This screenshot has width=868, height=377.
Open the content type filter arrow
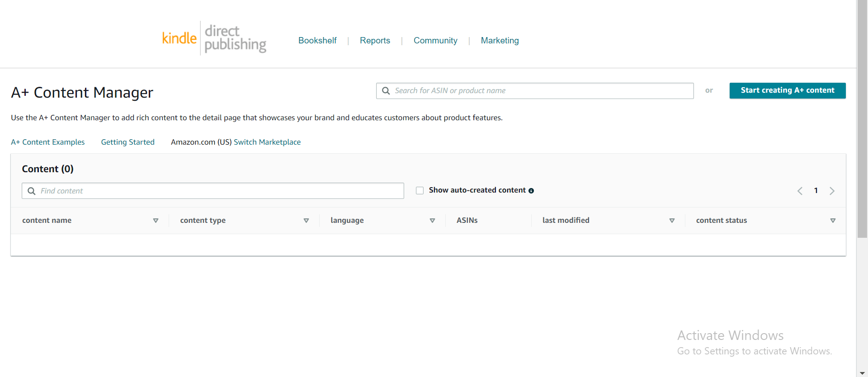point(306,221)
